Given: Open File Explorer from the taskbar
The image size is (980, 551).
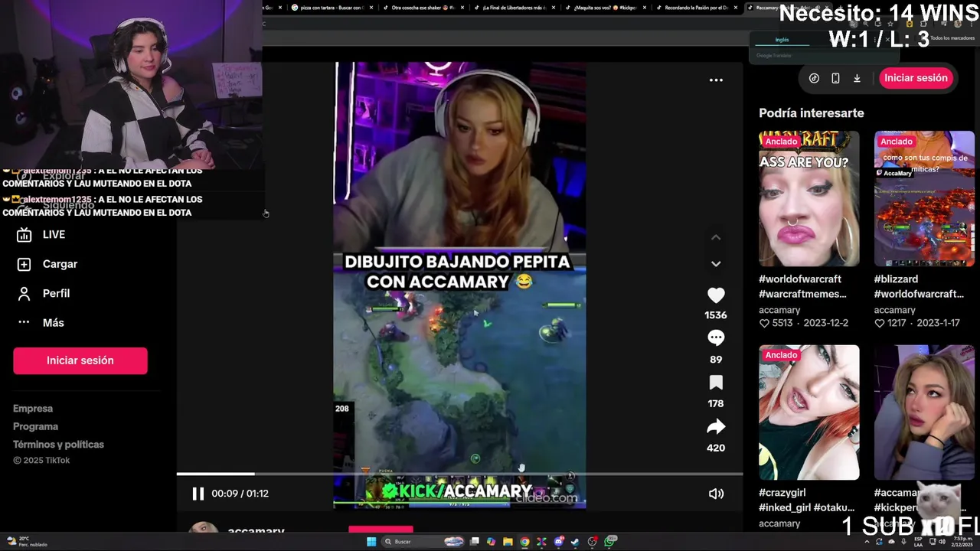Looking at the screenshot, I should pos(508,542).
